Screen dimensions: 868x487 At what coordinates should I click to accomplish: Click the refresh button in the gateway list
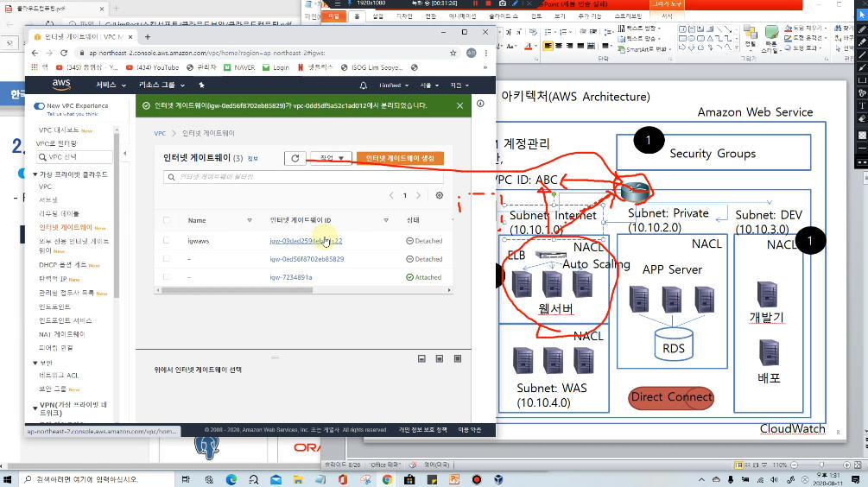(295, 158)
